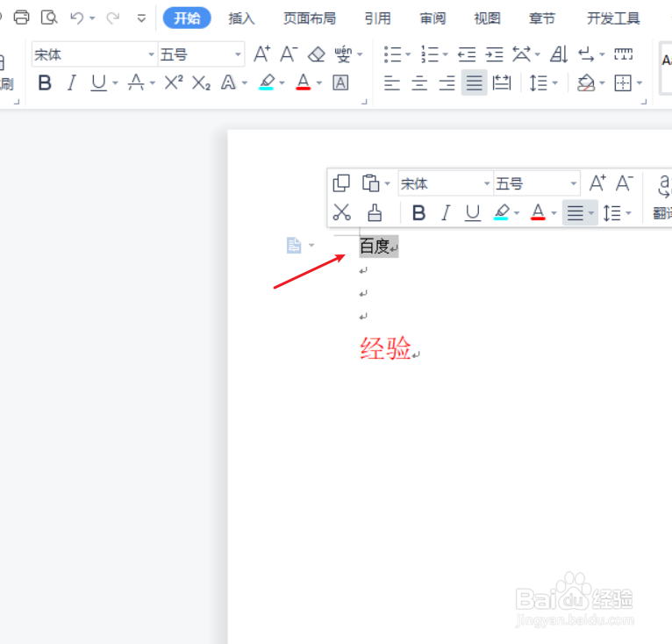672x644 pixels.
Task: Apply ribbon highlight color
Action: coord(267,82)
